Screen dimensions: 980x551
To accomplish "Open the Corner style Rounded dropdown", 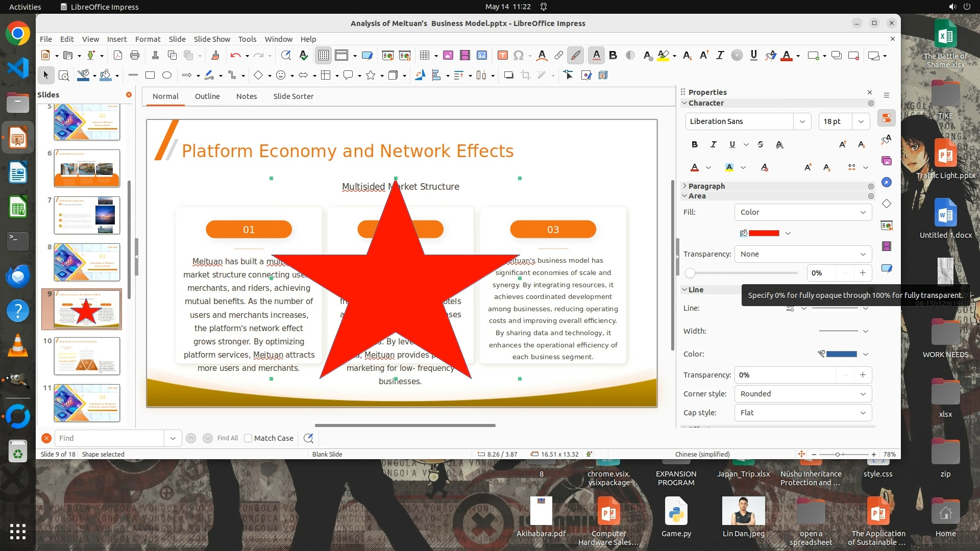I will pyautogui.click(x=802, y=394).
